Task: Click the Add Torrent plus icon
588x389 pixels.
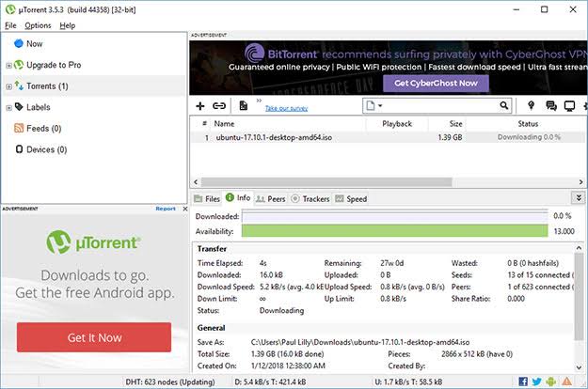Action: click(199, 106)
